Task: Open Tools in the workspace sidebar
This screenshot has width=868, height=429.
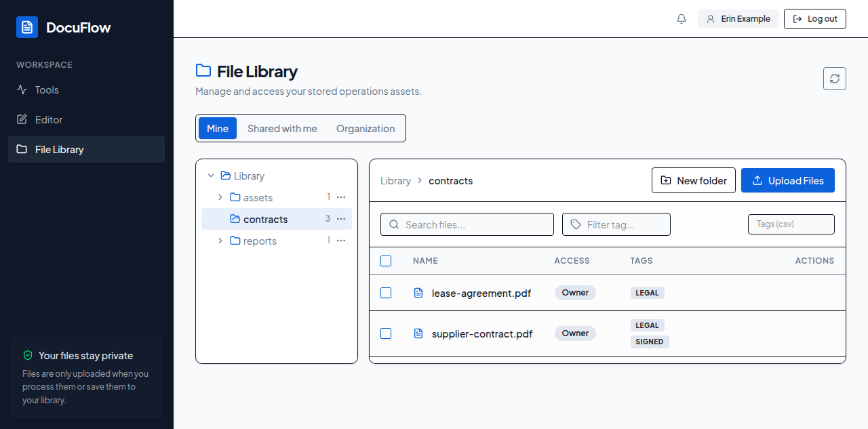Action: coord(86,89)
